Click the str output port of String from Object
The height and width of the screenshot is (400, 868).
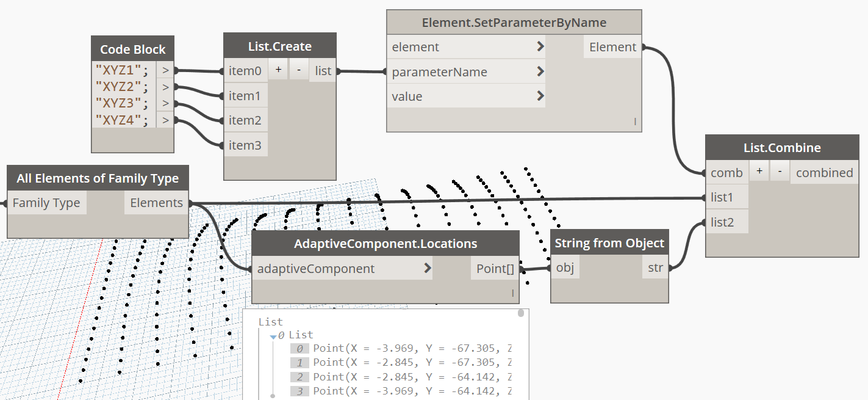click(x=655, y=267)
